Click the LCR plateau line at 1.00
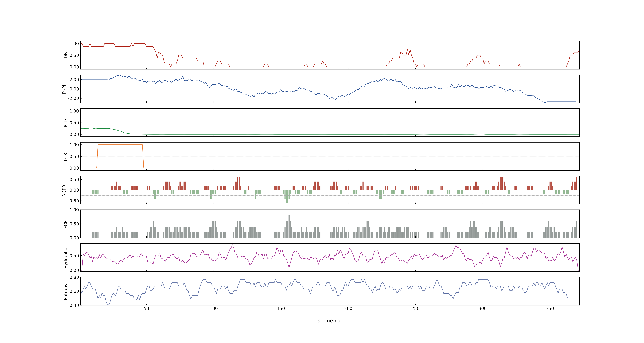Viewport: 644px width, 343px height. coord(120,145)
